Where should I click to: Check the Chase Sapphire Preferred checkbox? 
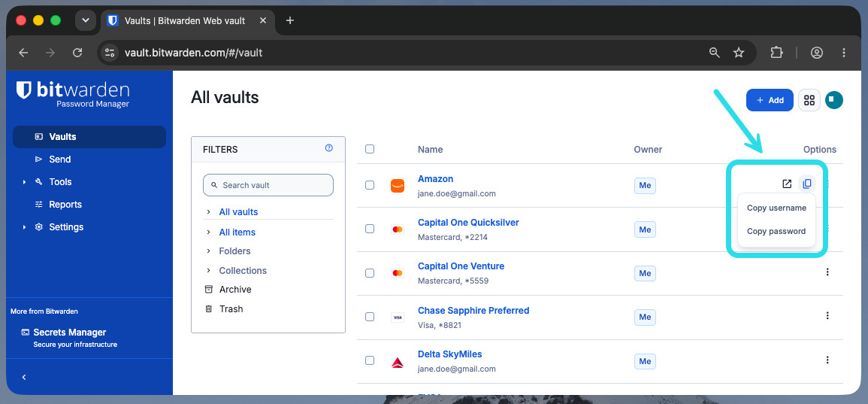click(x=370, y=317)
